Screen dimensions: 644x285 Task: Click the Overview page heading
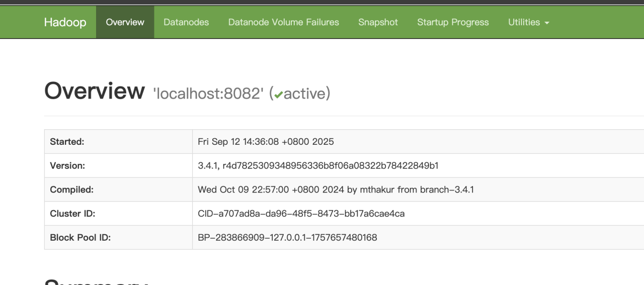[x=95, y=91]
